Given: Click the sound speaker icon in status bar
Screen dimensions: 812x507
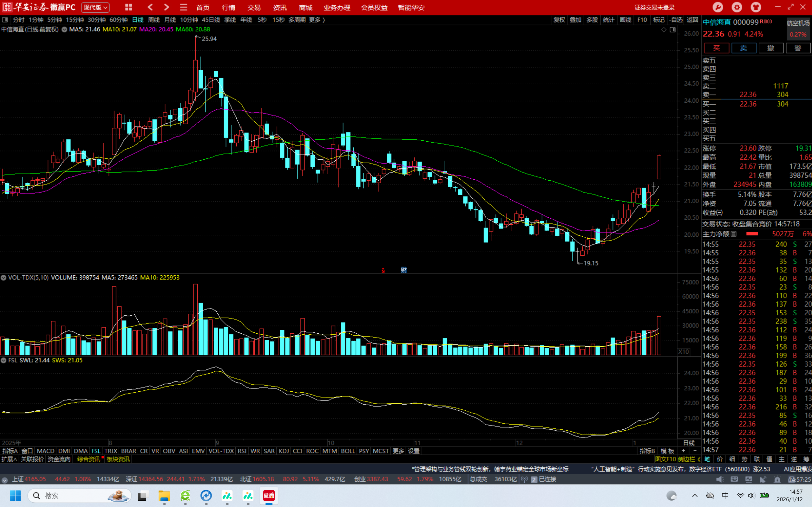Looking at the screenshot, I should (x=719, y=479).
